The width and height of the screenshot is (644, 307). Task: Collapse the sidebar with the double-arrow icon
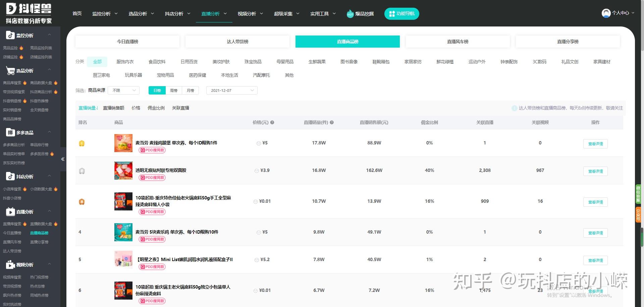pyautogui.click(x=63, y=159)
